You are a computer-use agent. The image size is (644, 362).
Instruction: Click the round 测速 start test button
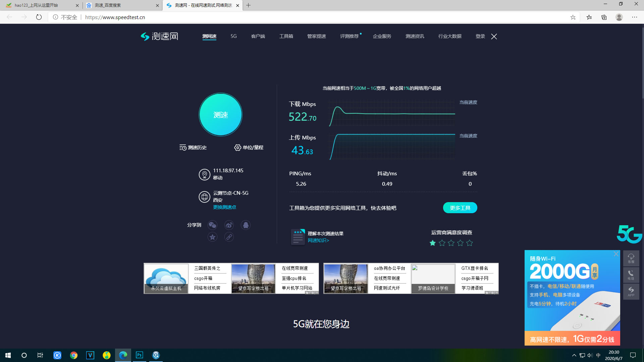tap(220, 115)
